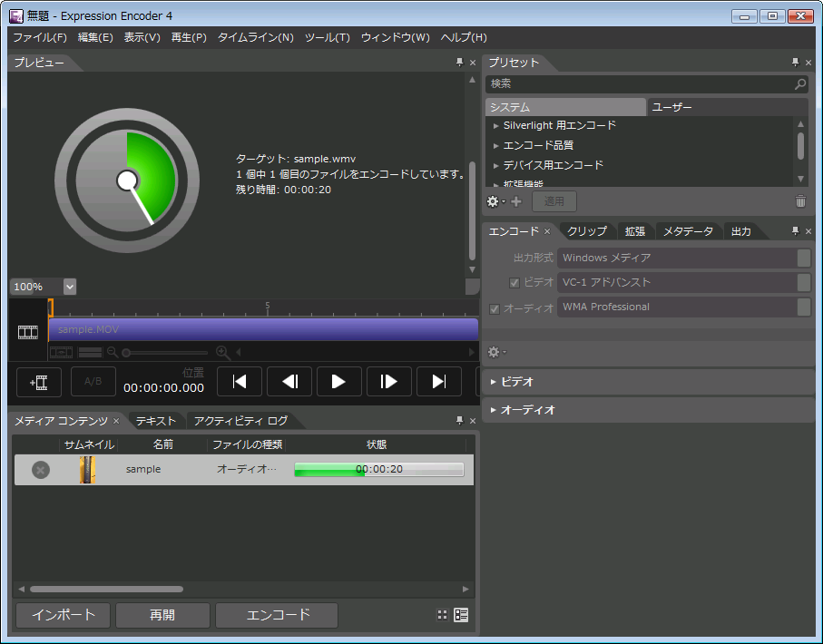
Task: Open the ツール(T) menu
Action: pyautogui.click(x=328, y=37)
